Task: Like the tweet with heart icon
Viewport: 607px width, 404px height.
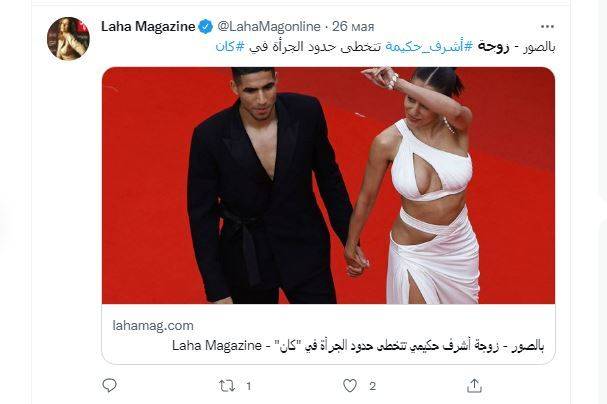Action: point(350,386)
